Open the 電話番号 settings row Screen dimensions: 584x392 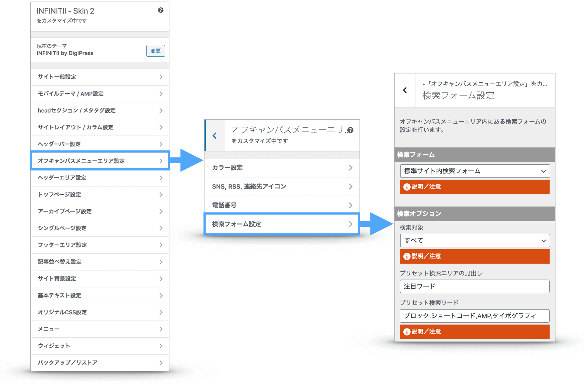tap(282, 205)
